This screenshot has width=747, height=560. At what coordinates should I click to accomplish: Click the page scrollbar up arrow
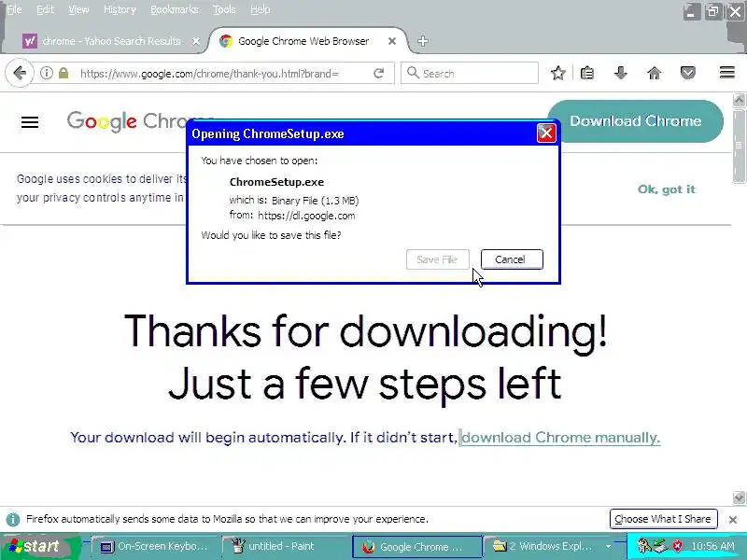coord(739,100)
